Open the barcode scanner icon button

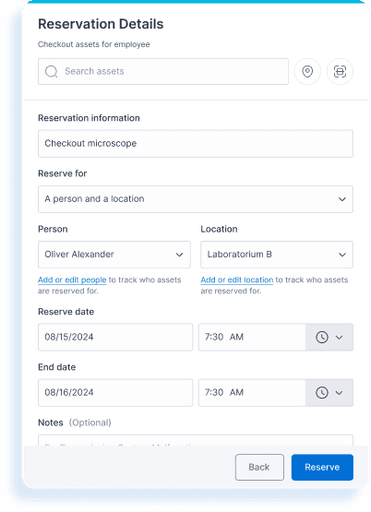click(340, 71)
